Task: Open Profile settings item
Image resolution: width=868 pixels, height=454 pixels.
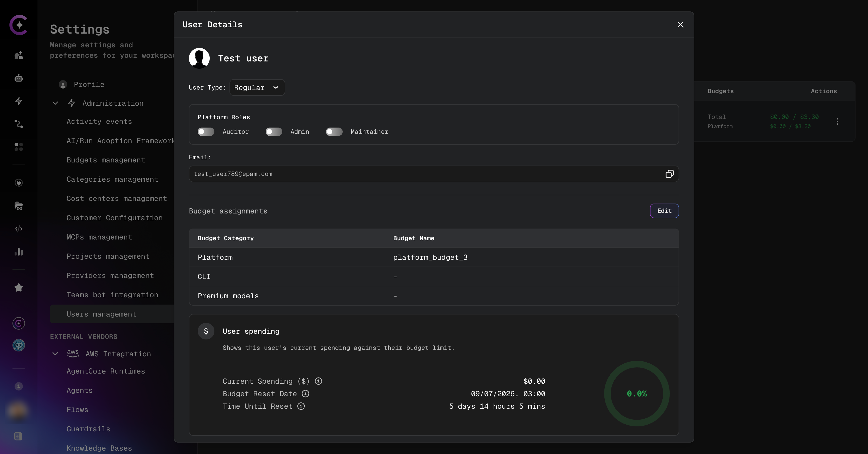Action: pos(89,85)
